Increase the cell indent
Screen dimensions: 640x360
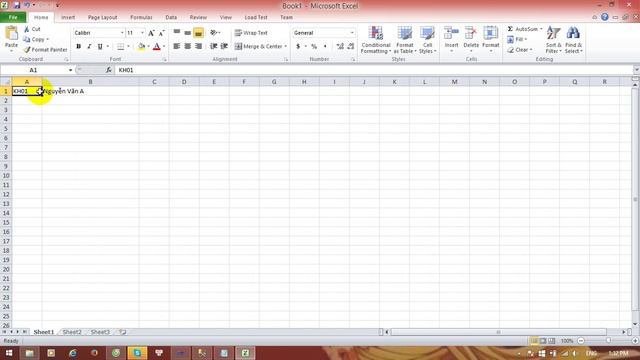click(224, 46)
